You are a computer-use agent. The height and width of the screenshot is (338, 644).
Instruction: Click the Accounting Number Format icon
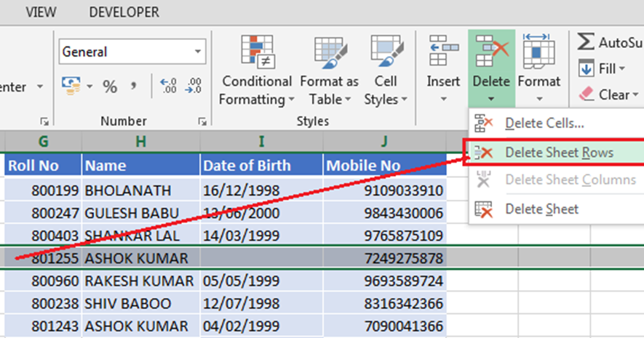coord(71,86)
